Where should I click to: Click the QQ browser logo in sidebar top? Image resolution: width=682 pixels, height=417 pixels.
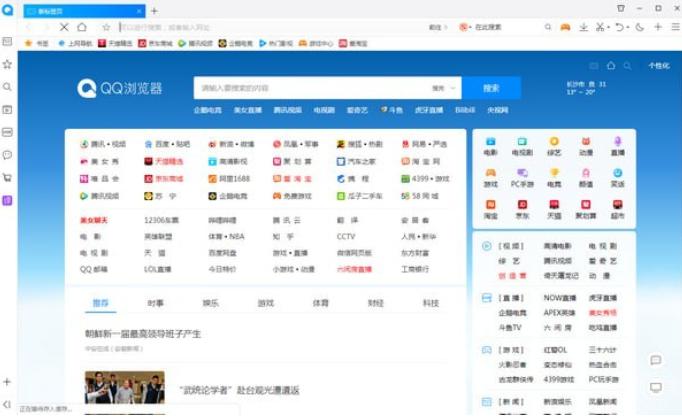[7, 10]
